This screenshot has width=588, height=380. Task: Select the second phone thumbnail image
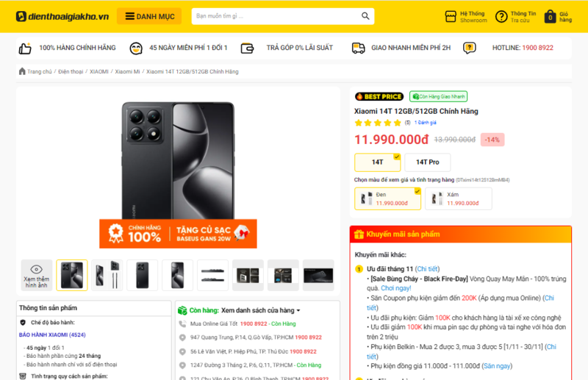[x=107, y=275]
